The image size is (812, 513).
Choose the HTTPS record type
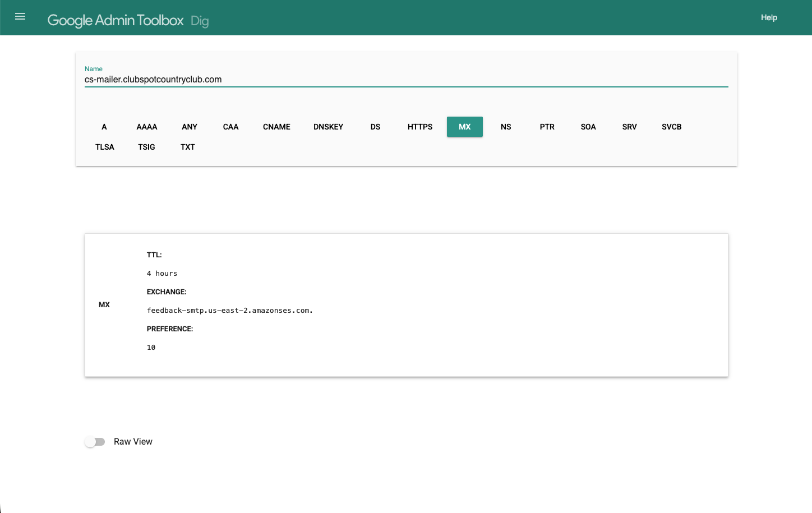[x=420, y=127]
